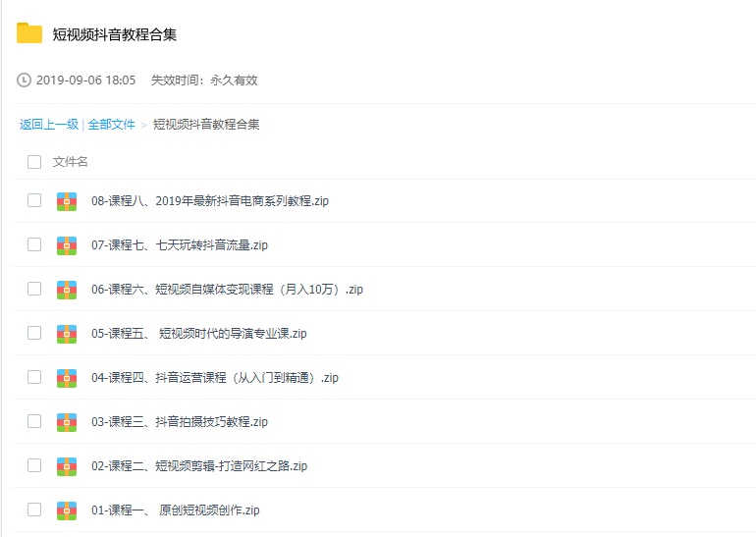This screenshot has height=537, width=756.
Task: Check the box for 04-课程四 zip file
Action: click(x=34, y=377)
